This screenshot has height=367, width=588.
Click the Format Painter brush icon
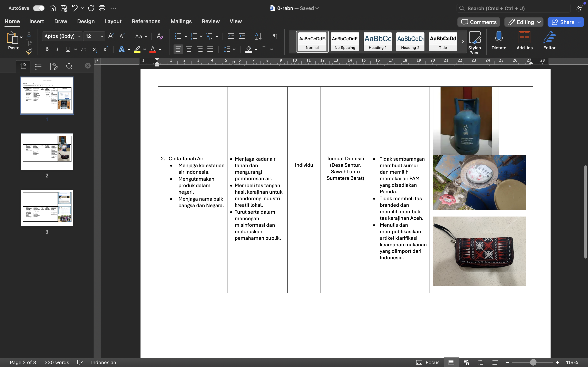29,51
